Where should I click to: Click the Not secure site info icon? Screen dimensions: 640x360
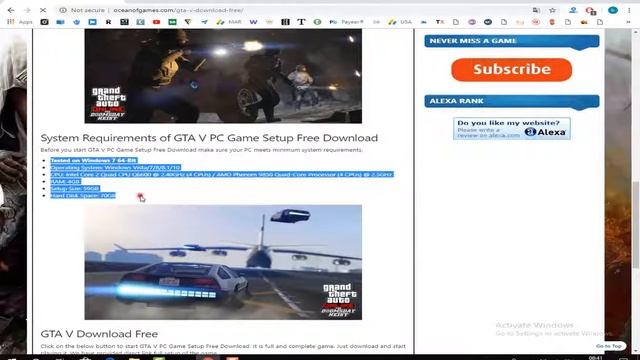(62, 10)
